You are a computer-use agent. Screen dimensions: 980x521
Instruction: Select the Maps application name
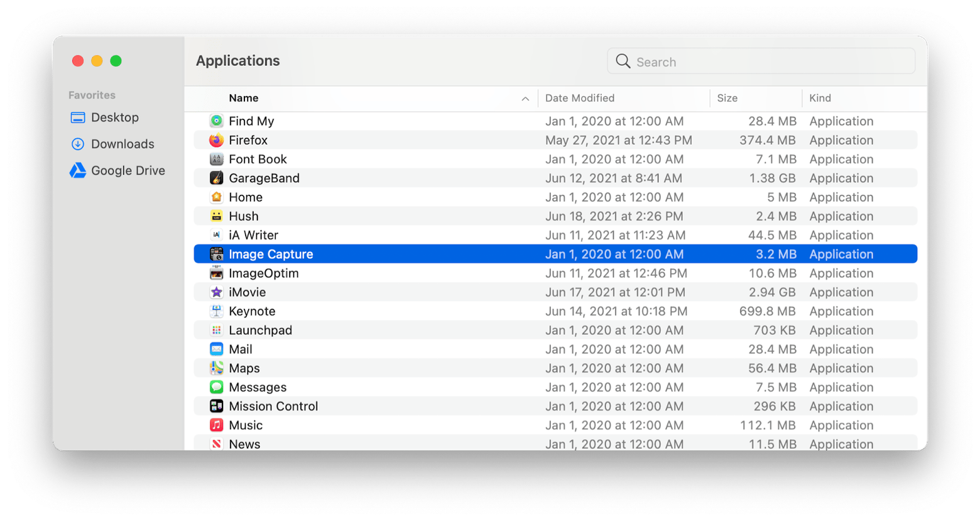(x=244, y=368)
